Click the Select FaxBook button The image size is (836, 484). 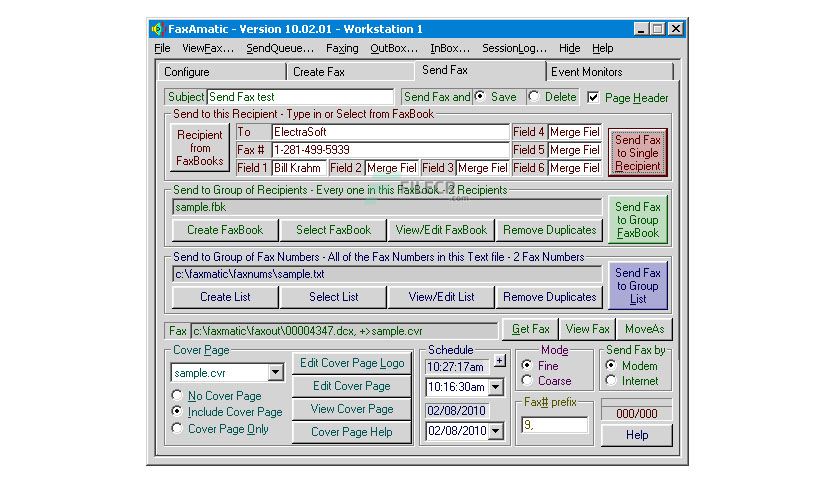click(333, 230)
